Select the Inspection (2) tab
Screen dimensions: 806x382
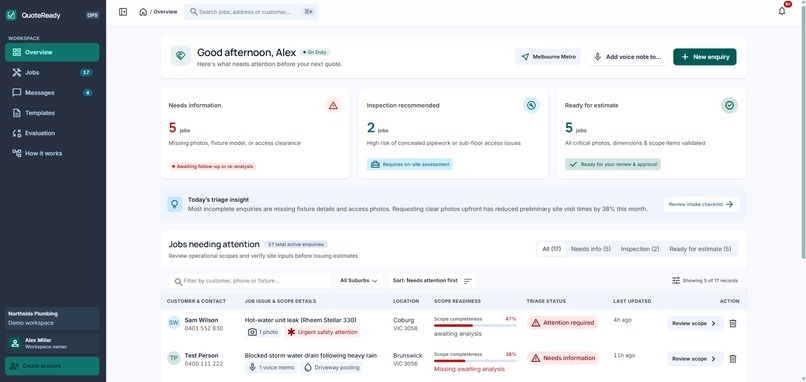point(639,249)
